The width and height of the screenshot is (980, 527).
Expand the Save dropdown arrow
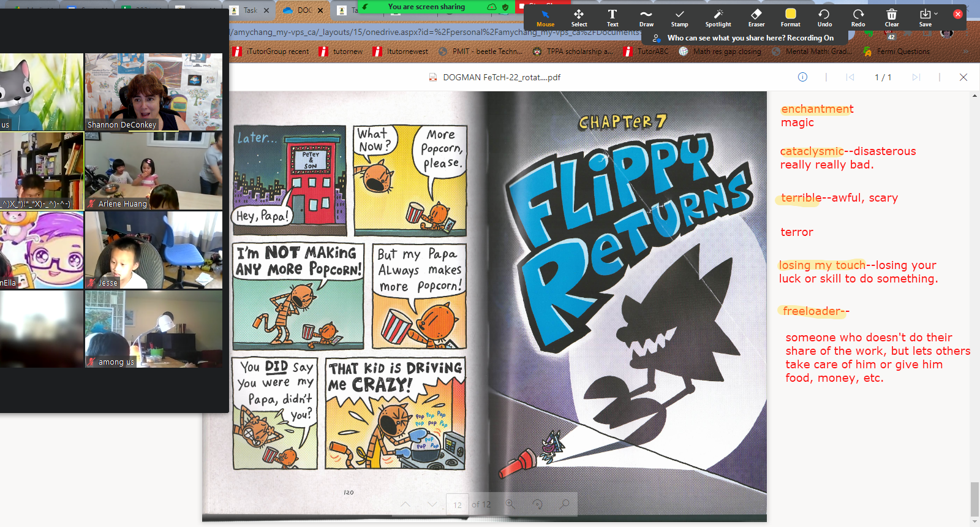click(x=936, y=13)
